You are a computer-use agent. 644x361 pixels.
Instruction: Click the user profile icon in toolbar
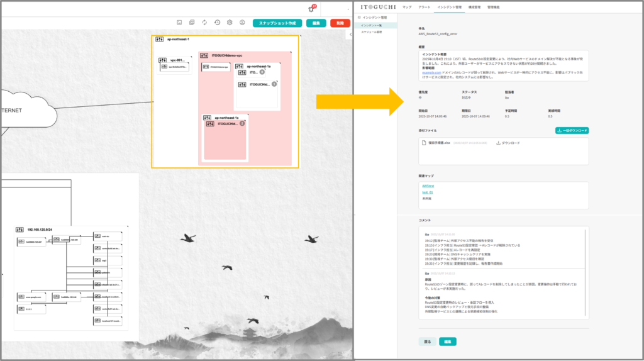point(242,23)
